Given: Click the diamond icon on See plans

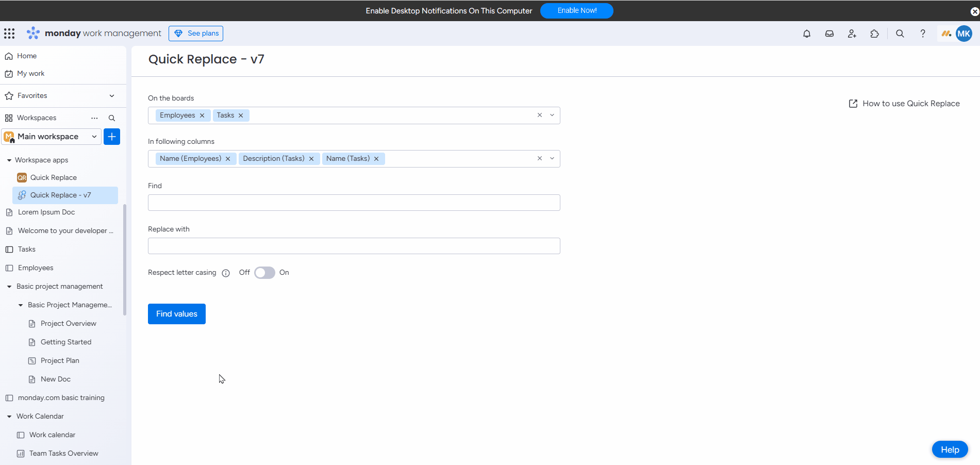Looking at the screenshot, I should (x=178, y=34).
